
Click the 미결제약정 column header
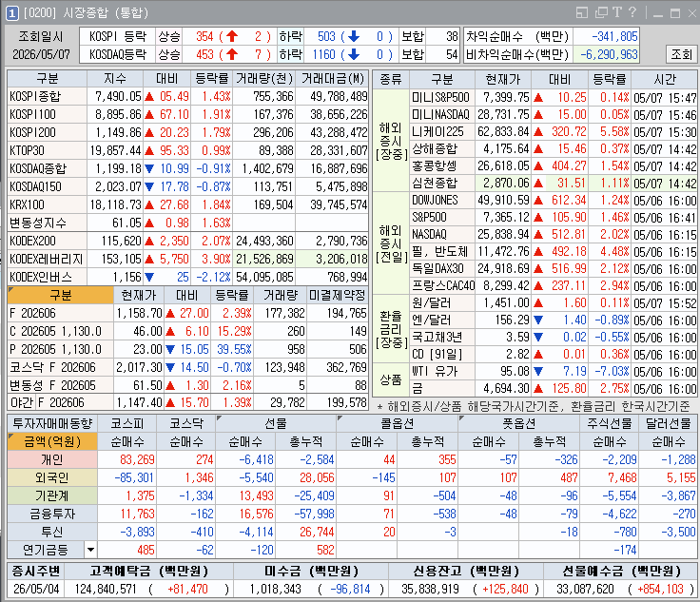click(x=338, y=296)
